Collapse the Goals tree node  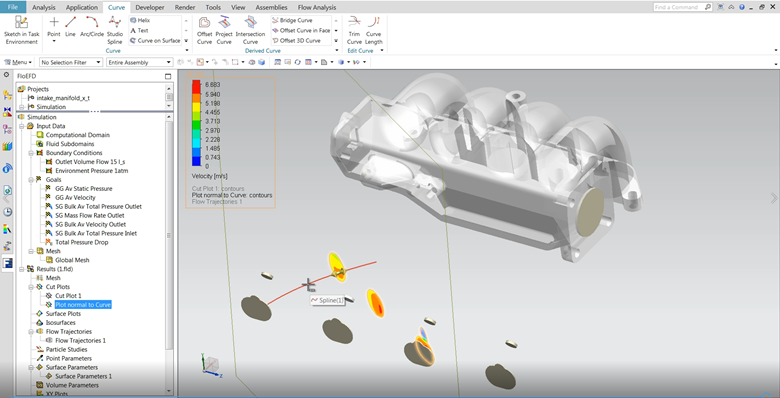31,180
